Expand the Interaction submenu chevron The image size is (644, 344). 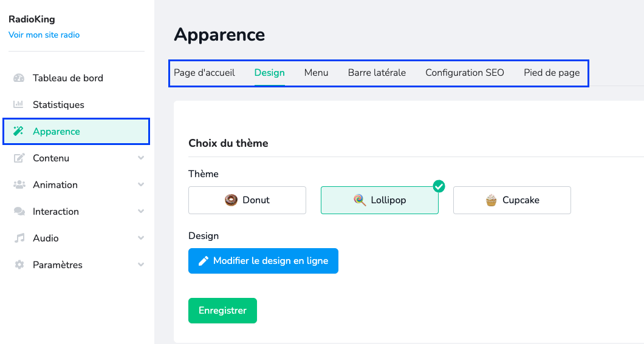[141, 211]
